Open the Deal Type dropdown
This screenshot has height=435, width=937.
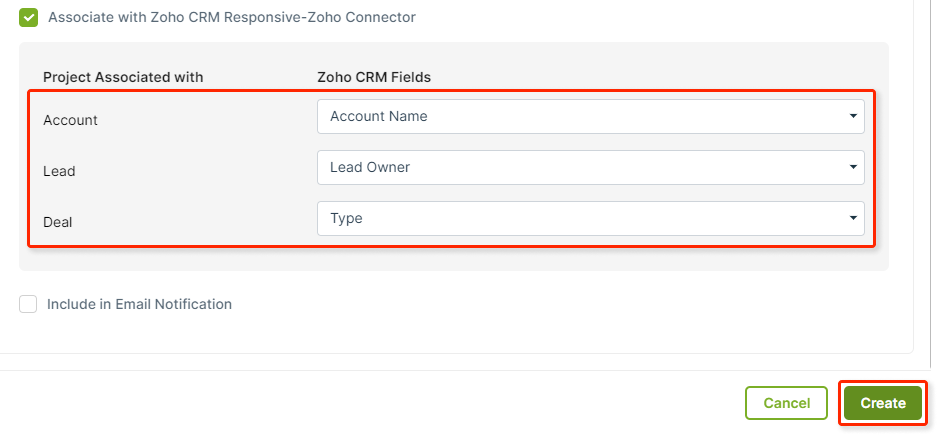590,219
